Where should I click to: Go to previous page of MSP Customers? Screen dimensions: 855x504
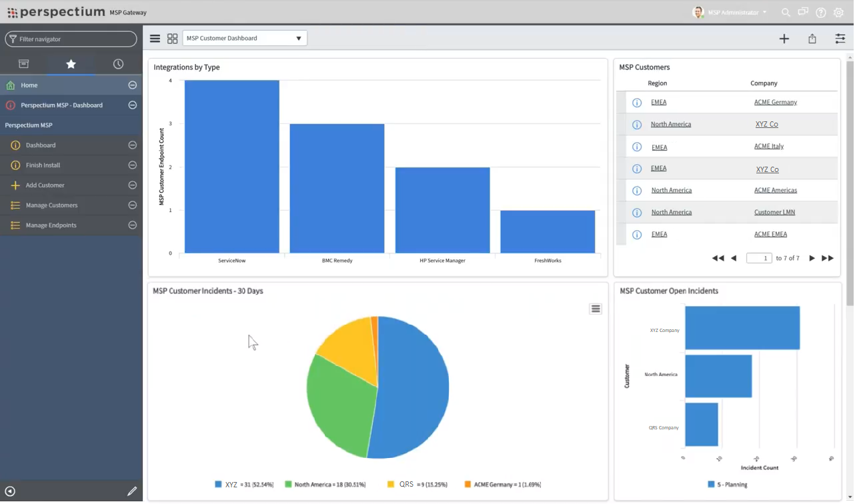[734, 258]
